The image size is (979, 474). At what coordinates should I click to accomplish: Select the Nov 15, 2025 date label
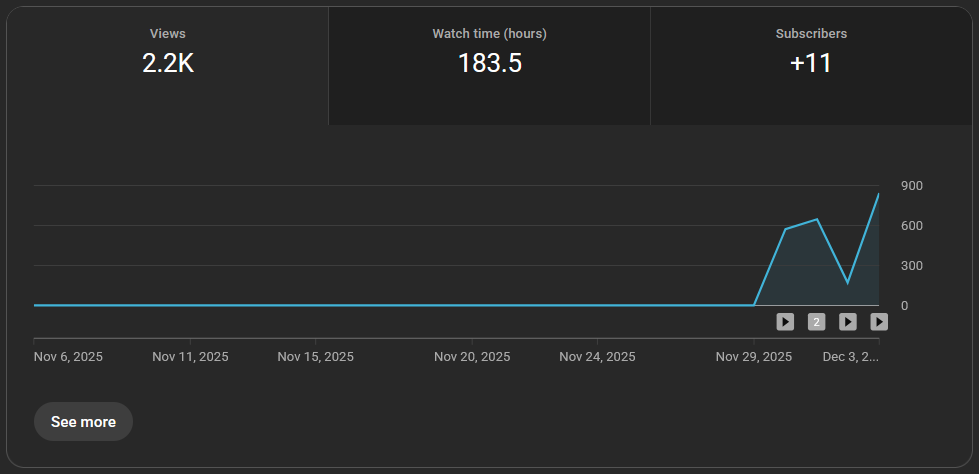coord(315,357)
